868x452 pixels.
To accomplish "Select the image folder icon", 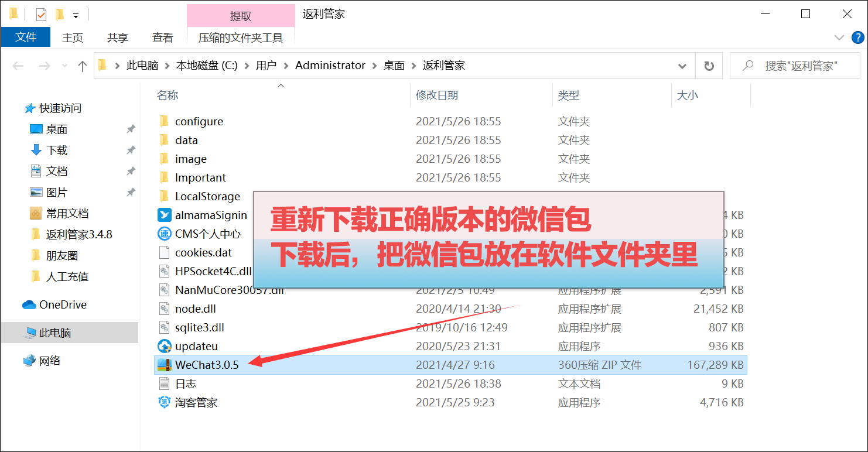I will 164,159.
